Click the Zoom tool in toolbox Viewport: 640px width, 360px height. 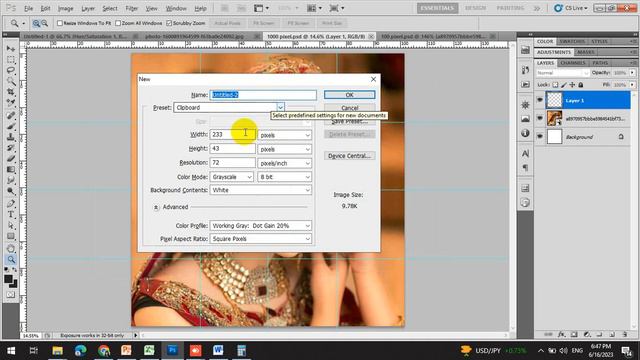(x=11, y=260)
